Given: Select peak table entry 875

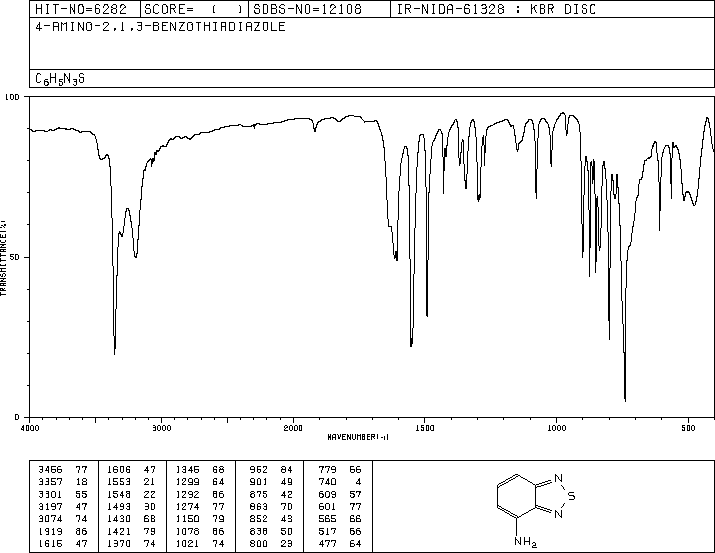Looking at the screenshot, I should [271, 494].
